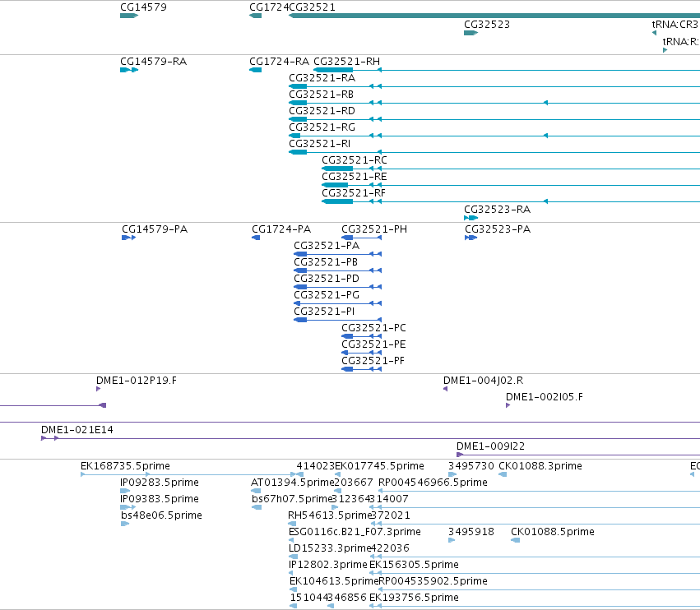This screenshot has width=700, height=610.
Task: Select the LD15233.3prime EST label
Action: tap(330, 548)
